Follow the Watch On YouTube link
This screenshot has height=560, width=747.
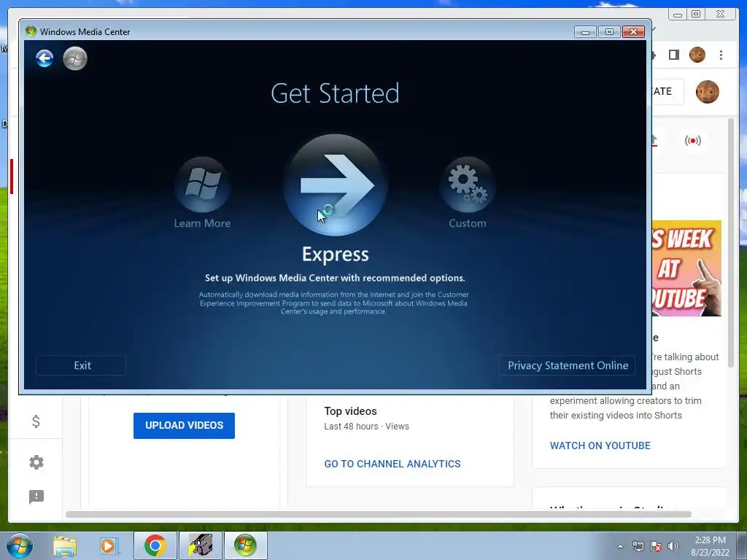600,446
